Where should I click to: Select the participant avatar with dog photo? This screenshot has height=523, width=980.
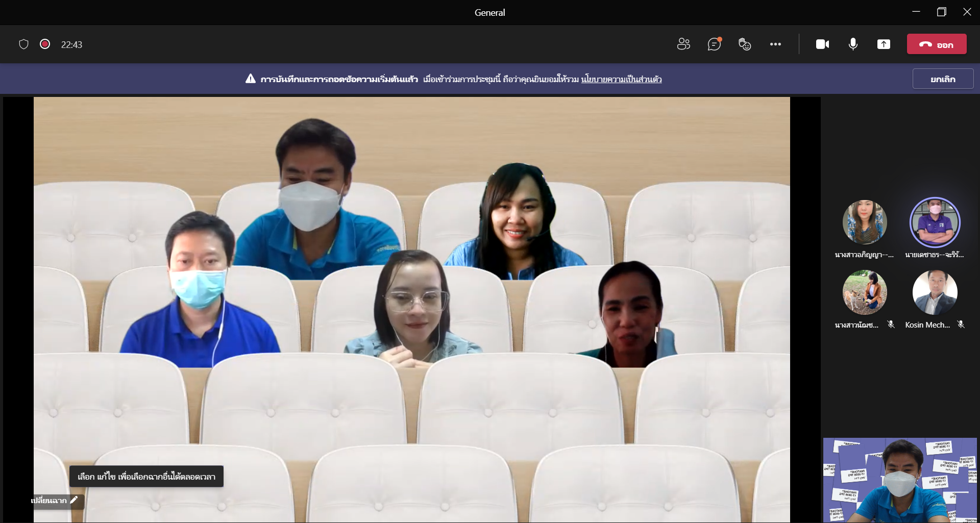[x=865, y=292]
